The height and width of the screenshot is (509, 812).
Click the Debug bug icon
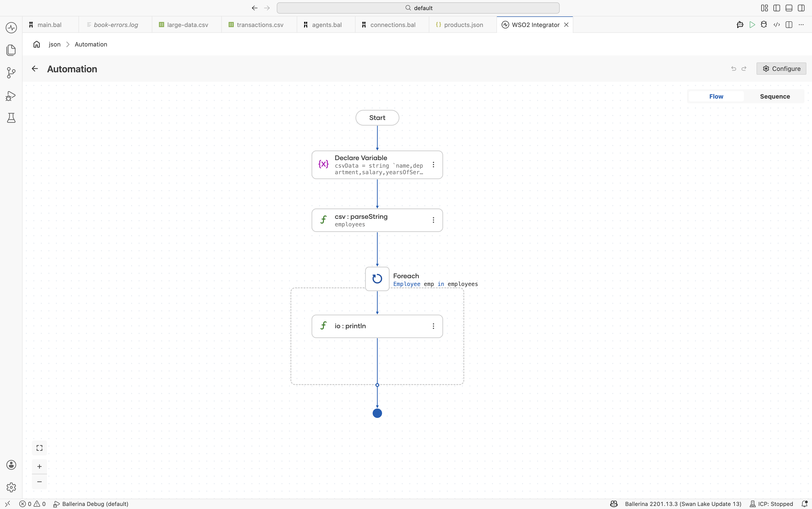764,25
